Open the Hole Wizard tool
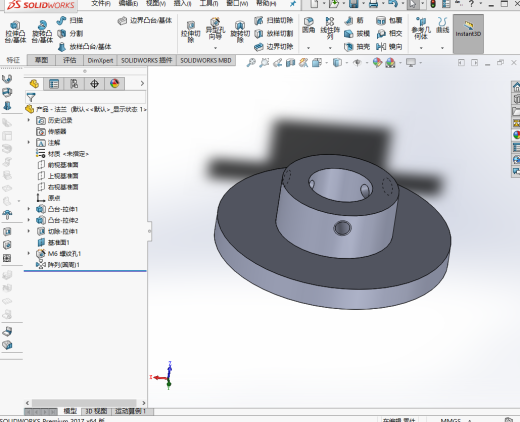This screenshot has width=520, height=422. click(x=215, y=29)
